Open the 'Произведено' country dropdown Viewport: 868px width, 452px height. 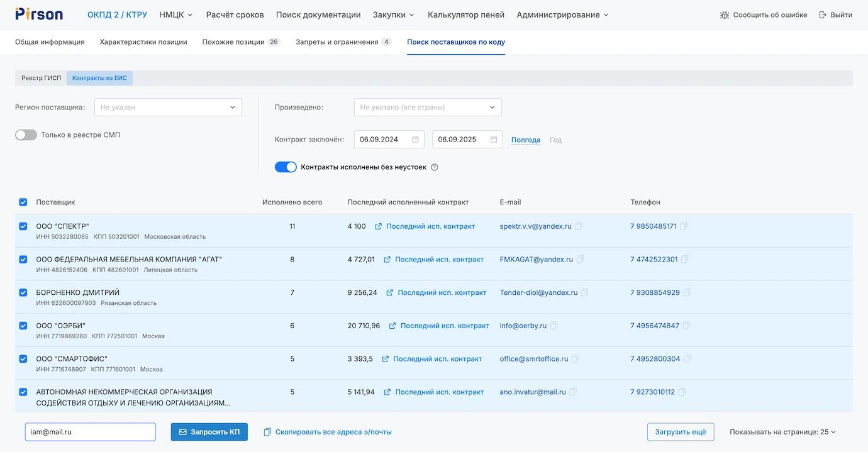[428, 107]
